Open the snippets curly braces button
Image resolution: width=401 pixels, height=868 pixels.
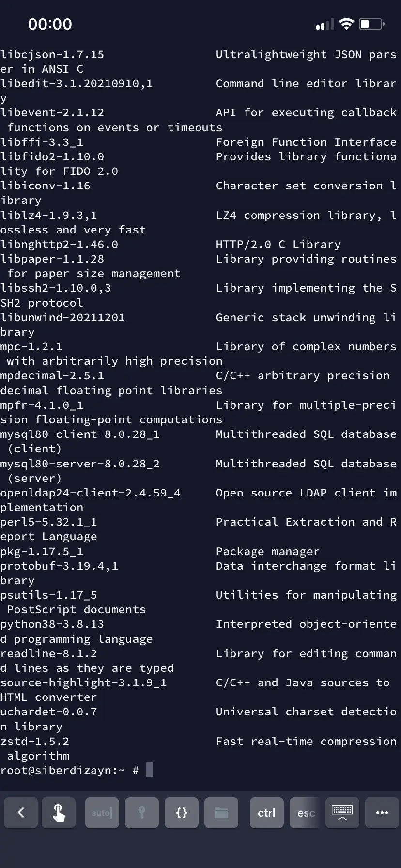point(182,813)
